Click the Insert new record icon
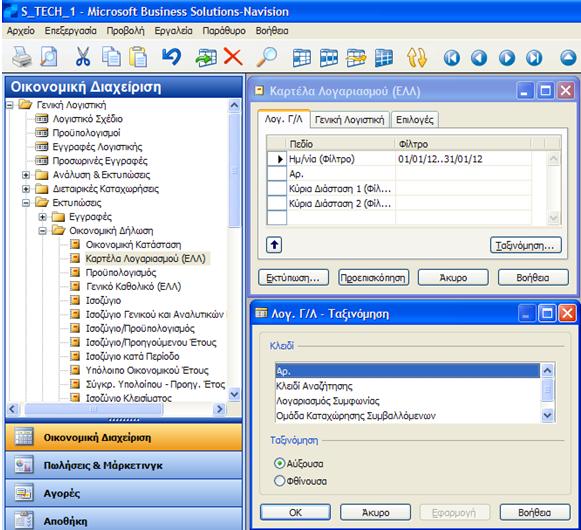 (x=206, y=57)
